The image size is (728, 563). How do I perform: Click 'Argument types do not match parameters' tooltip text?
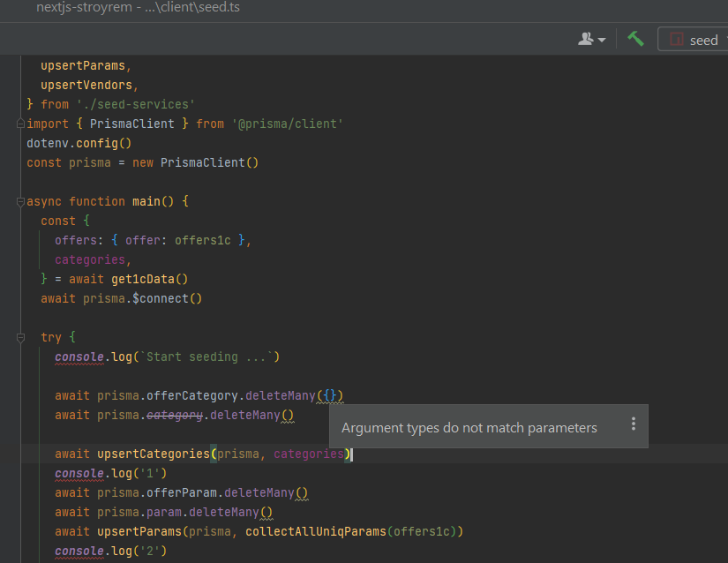pyautogui.click(x=469, y=427)
